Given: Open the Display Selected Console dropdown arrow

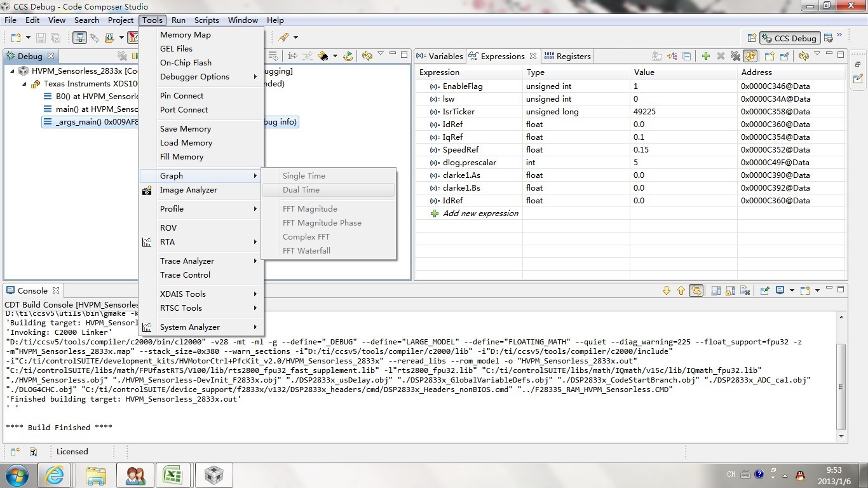Looking at the screenshot, I should (792, 290).
